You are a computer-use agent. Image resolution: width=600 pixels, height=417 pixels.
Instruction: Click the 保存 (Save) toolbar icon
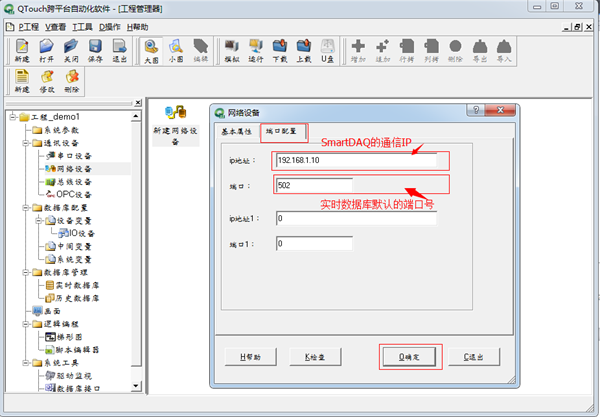pos(95,50)
